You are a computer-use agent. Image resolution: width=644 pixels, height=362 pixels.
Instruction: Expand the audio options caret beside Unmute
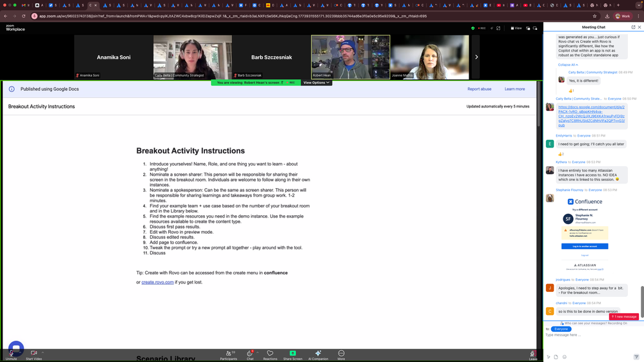click(20, 352)
